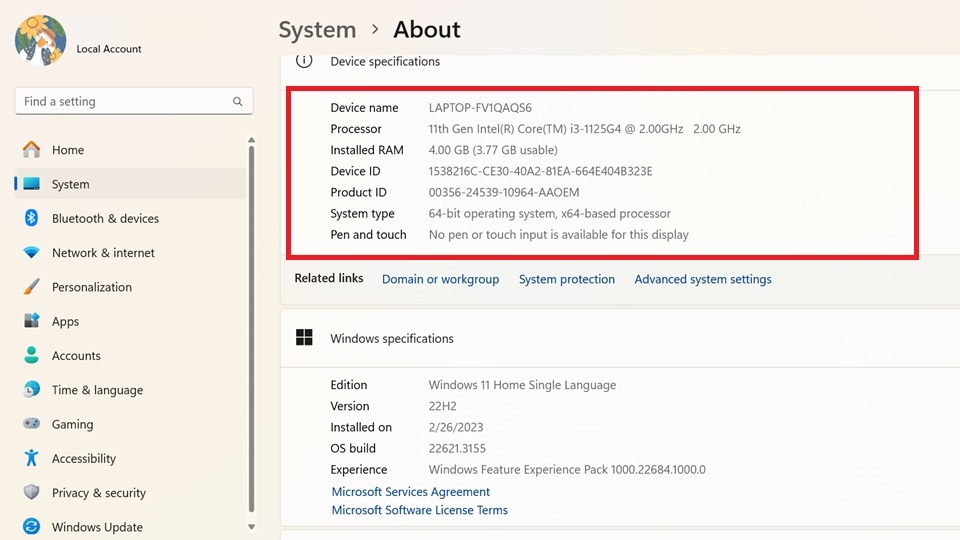Screen dimensions: 960x540
Task: Click the Apps icon in sidebar
Action: (31, 321)
